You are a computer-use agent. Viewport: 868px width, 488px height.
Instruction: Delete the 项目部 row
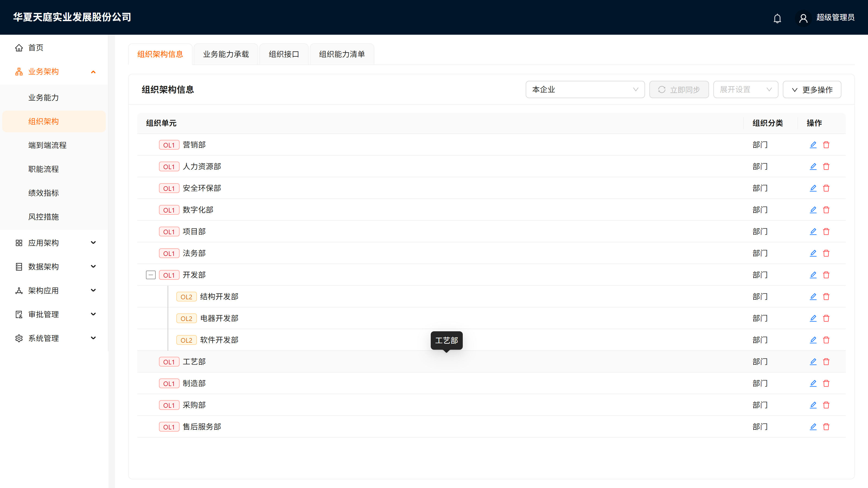pyautogui.click(x=826, y=231)
